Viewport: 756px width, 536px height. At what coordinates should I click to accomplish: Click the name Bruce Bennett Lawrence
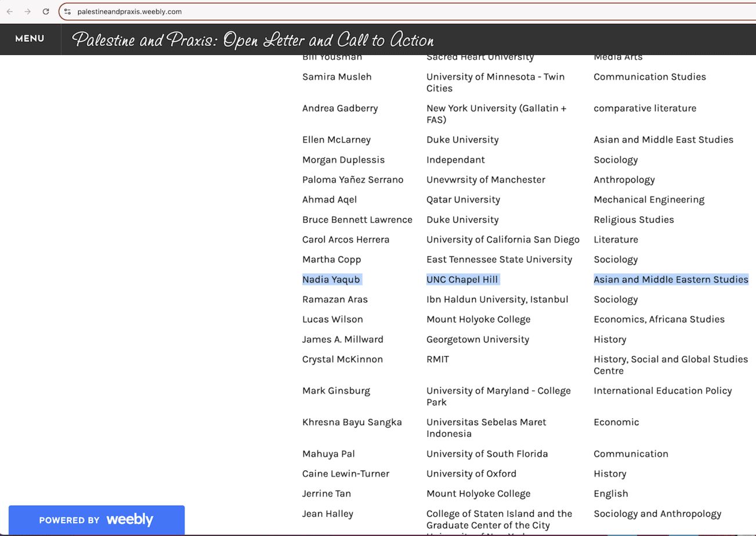357,220
